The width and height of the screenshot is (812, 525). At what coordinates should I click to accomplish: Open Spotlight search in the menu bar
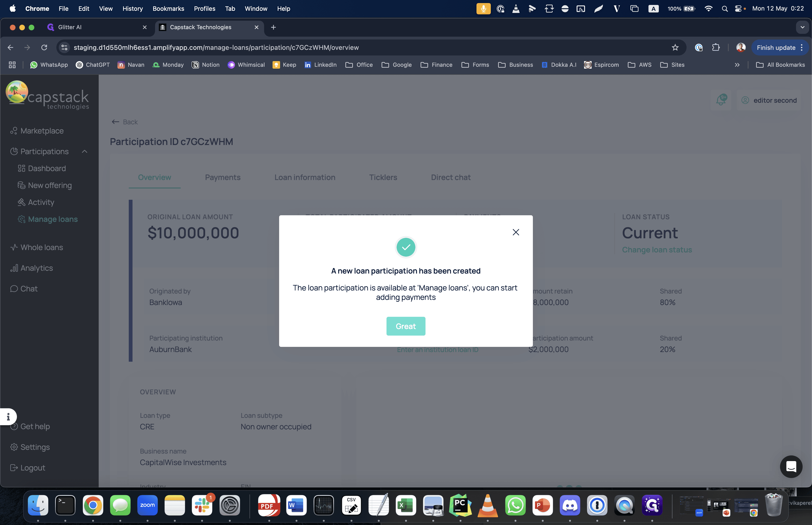point(724,8)
